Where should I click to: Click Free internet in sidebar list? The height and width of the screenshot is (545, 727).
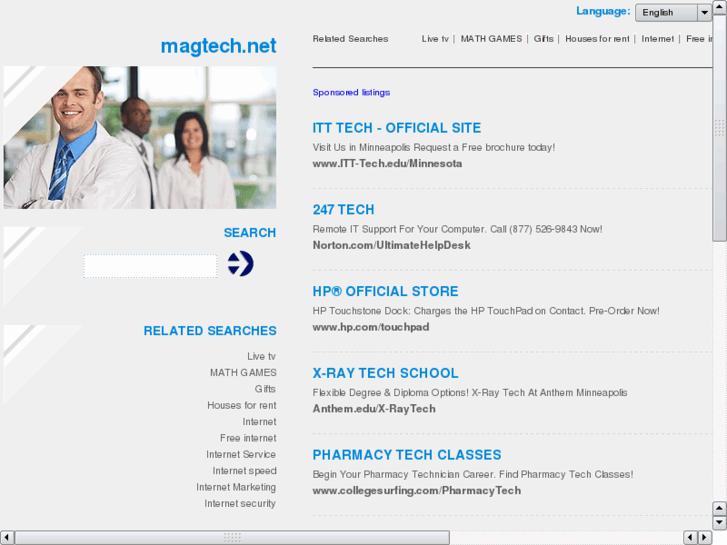coord(248,438)
